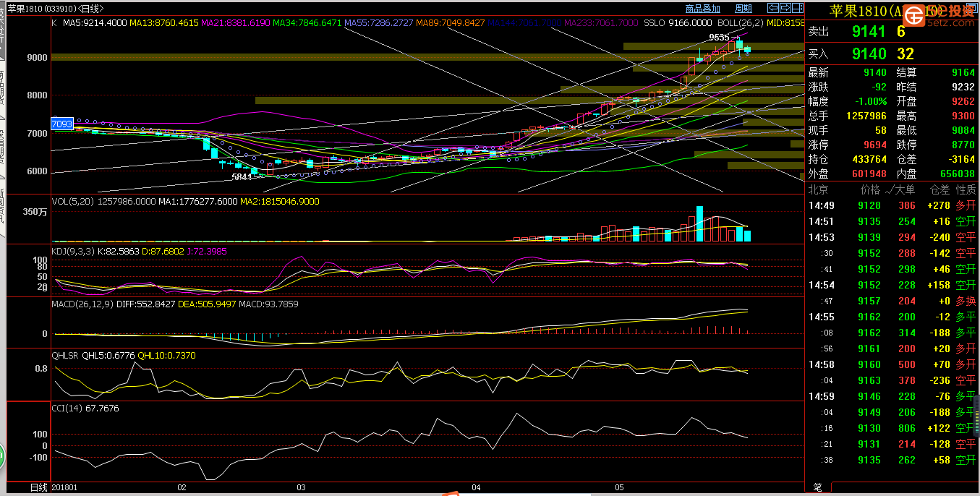Click the tallest cyan volume bar

pos(699,223)
